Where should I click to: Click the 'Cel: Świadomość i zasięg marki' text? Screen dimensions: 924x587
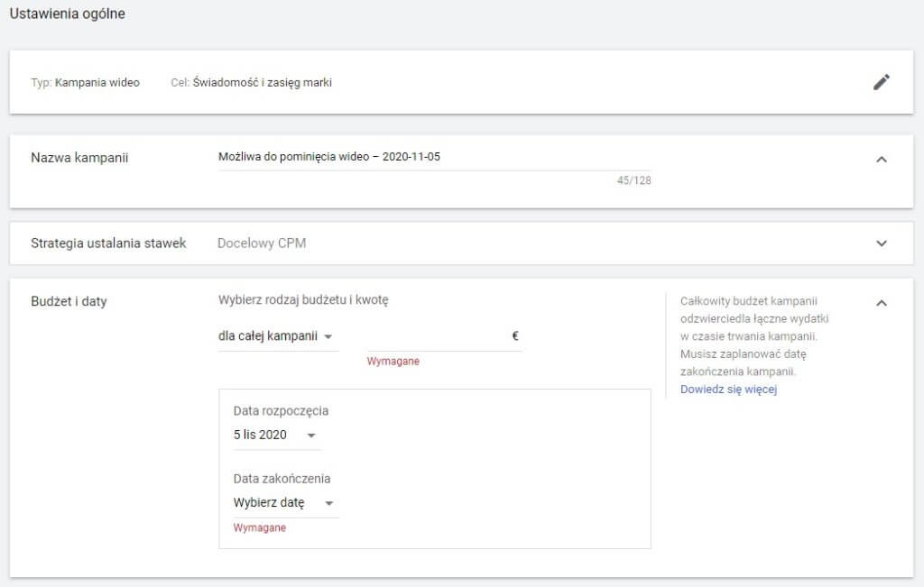[251, 83]
